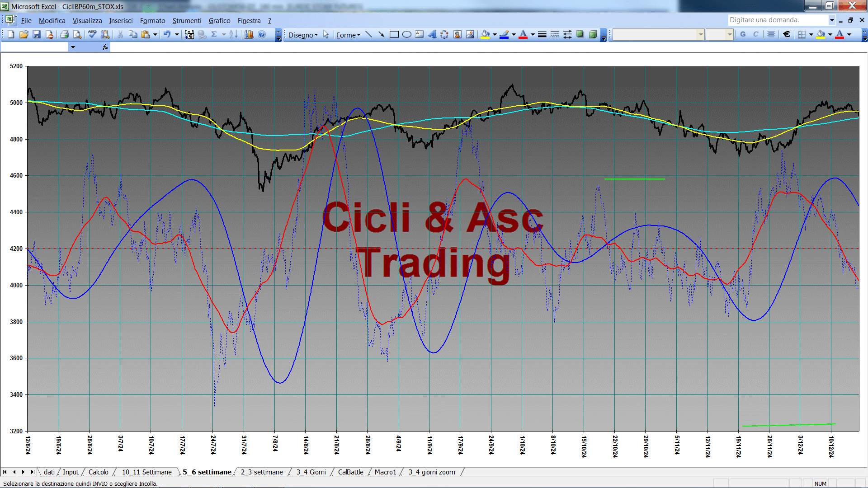
Task: Select the Line drawing tool
Action: tap(368, 34)
